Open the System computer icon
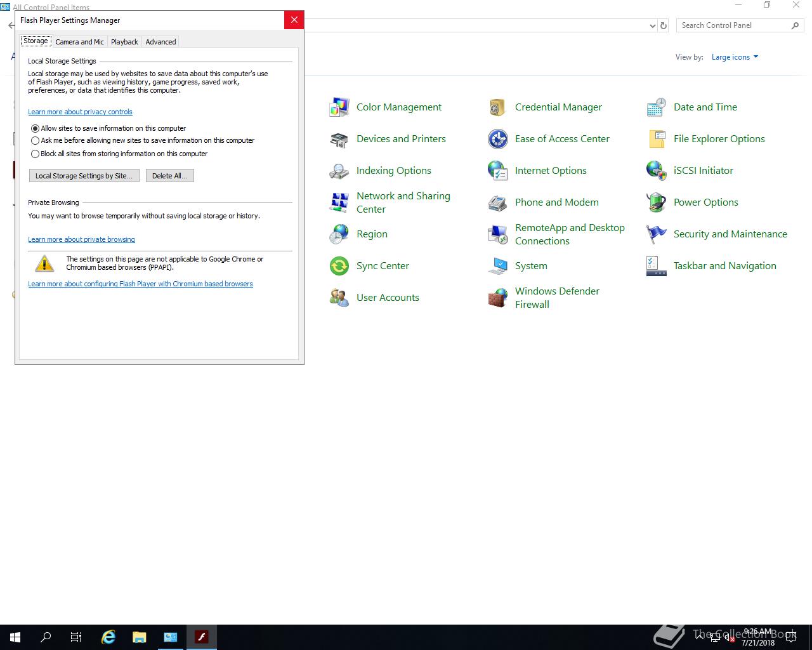812x650 pixels. click(x=497, y=266)
